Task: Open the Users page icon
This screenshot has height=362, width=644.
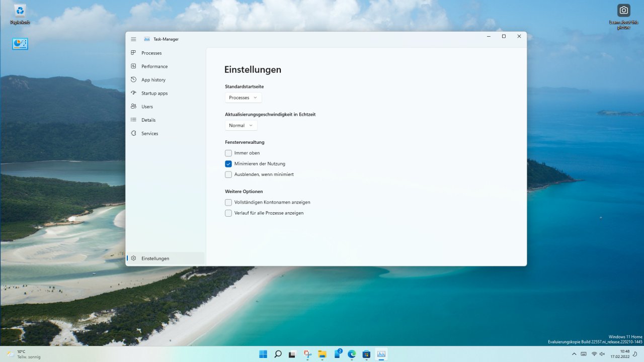Action: point(133,106)
